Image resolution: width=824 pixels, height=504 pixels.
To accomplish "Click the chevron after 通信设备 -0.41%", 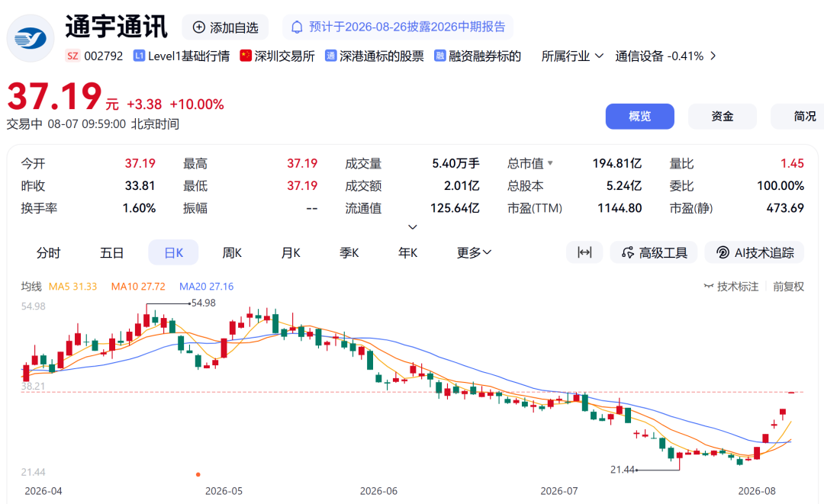I will pyautogui.click(x=713, y=56).
